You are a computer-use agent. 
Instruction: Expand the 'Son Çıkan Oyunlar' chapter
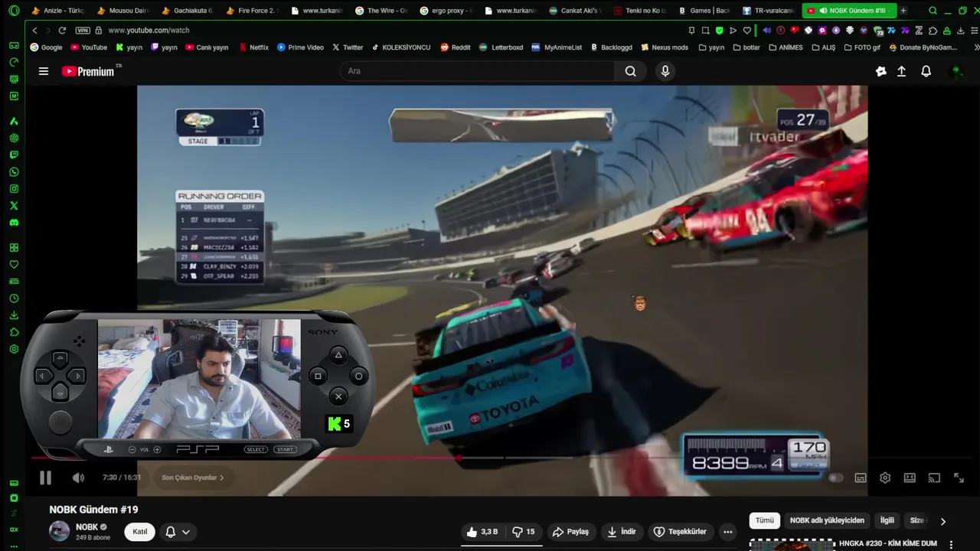[193, 478]
